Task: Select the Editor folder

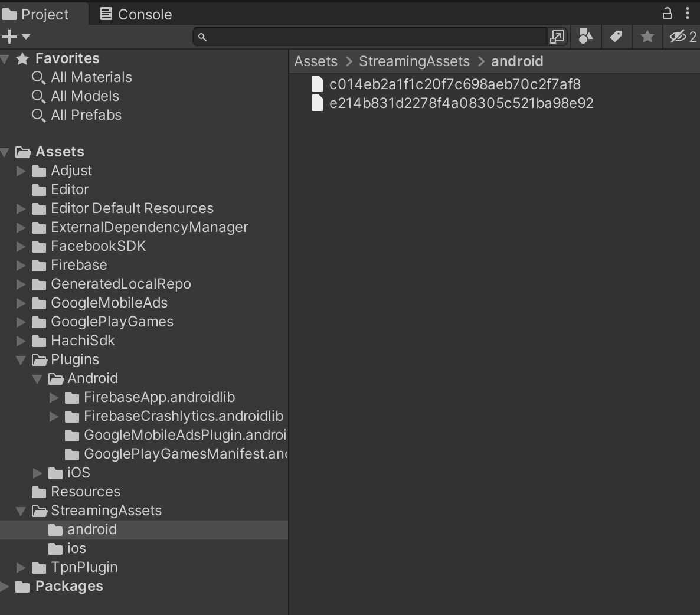Action: click(x=70, y=189)
